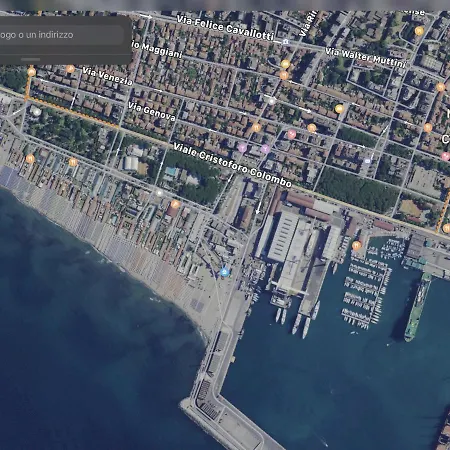This screenshot has height=450, width=450.
Task: Open the orange pin next to Via Venezia label
Action: [x=70, y=69]
